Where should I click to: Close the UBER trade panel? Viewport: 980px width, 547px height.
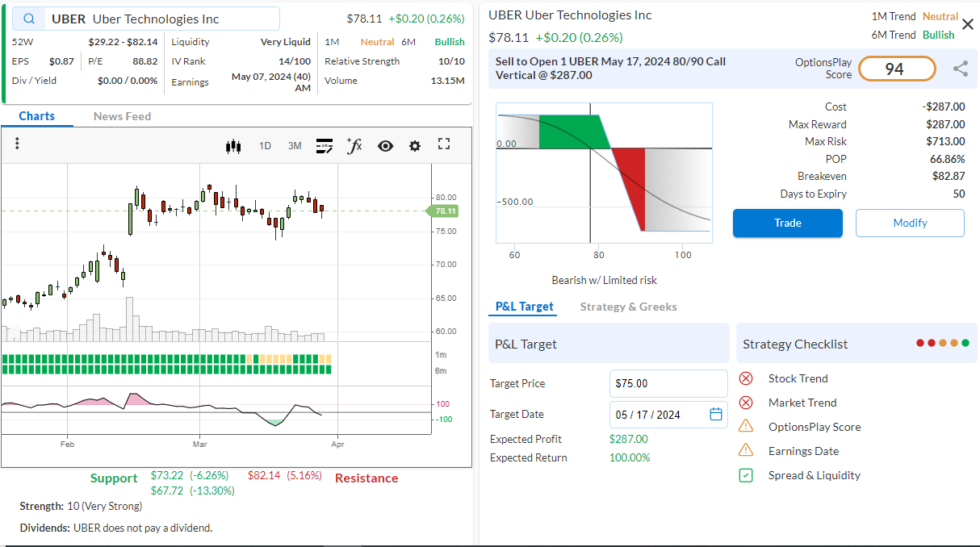coord(968,24)
